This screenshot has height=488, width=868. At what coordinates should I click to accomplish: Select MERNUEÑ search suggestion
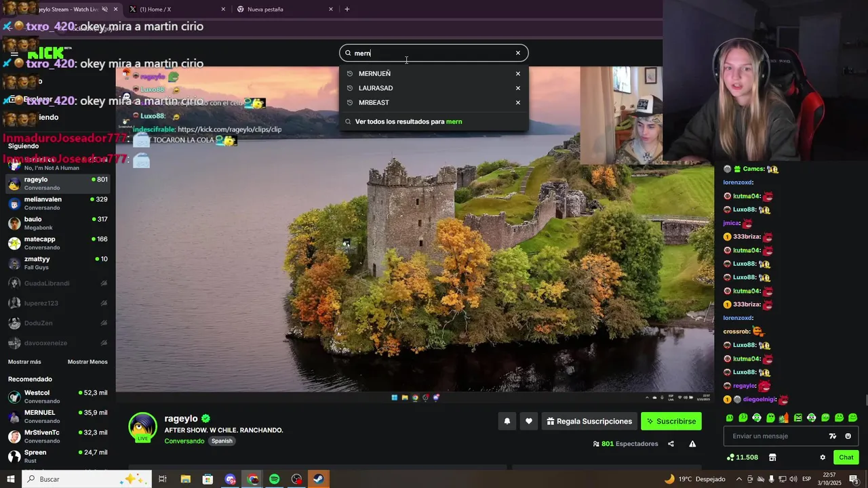(374, 74)
